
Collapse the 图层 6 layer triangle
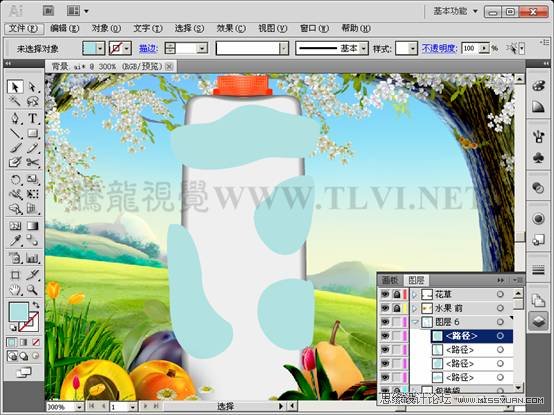point(415,322)
